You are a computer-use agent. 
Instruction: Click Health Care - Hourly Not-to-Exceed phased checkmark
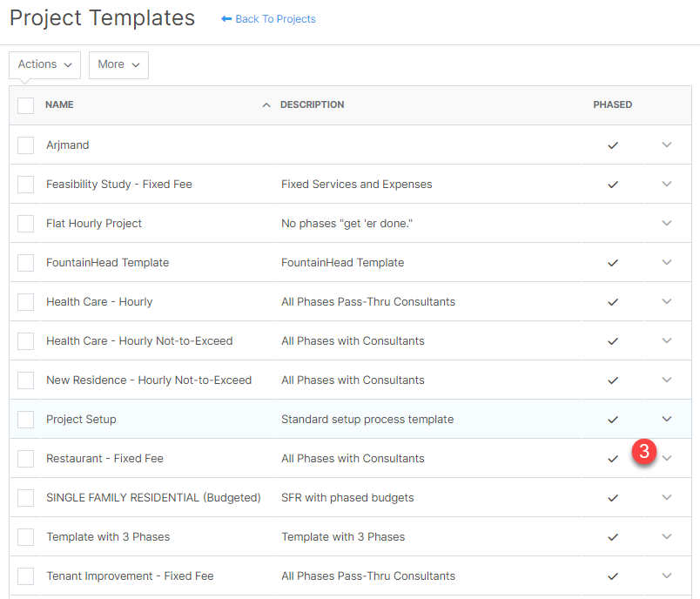pyautogui.click(x=613, y=341)
